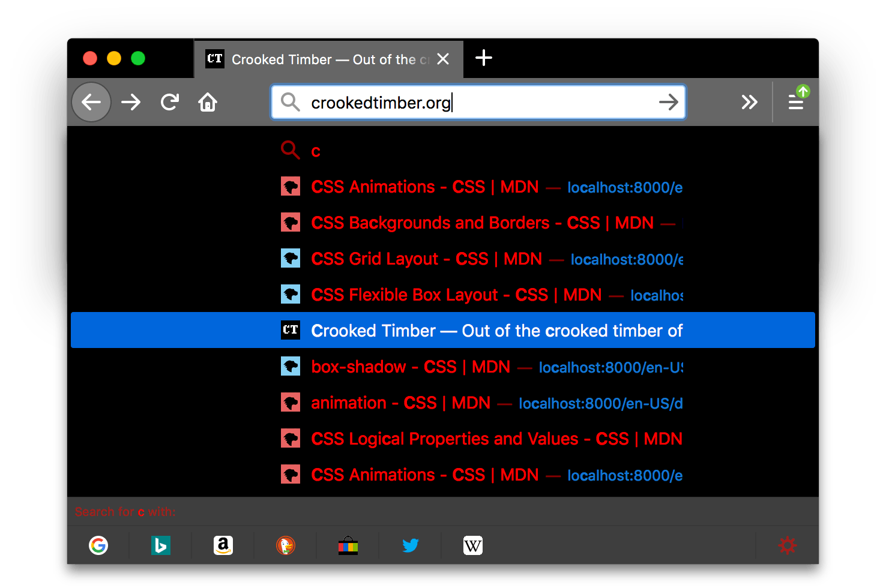This screenshot has width=886, height=588.
Task: Open CSS Flexible Box Layout result
Action: 443,295
